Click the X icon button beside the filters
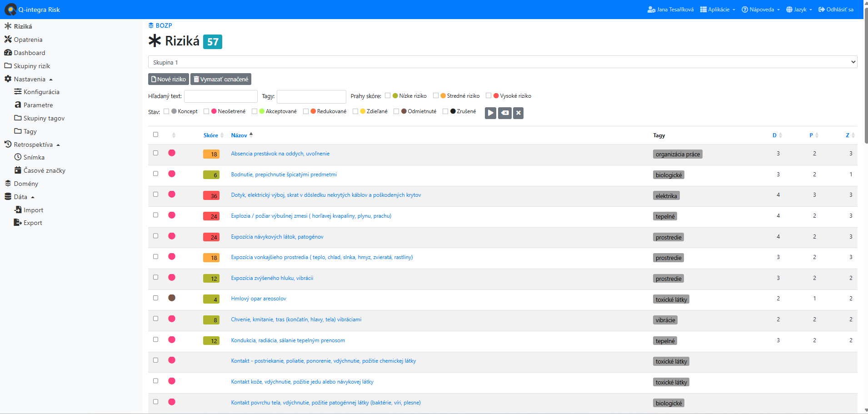The height and width of the screenshot is (414, 868). point(518,113)
